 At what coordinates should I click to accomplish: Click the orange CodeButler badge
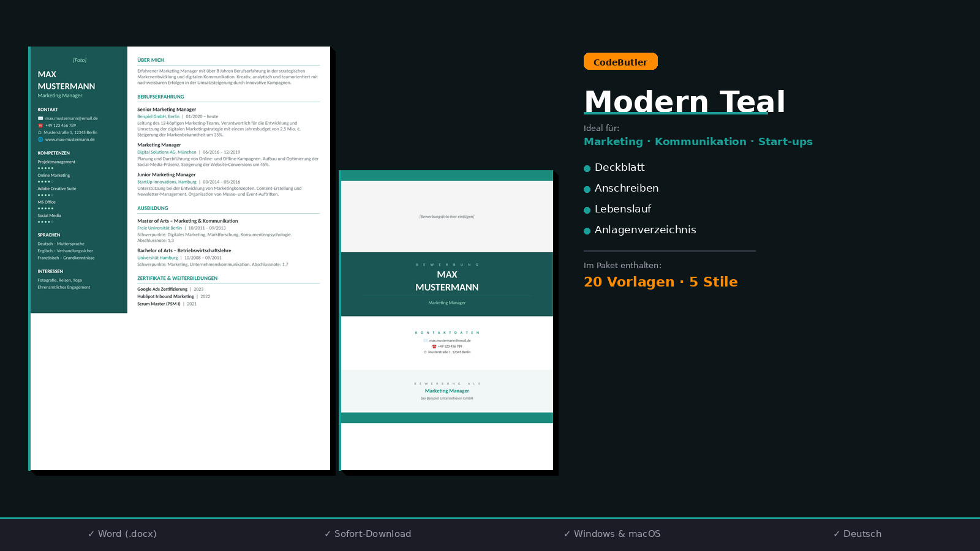(620, 61)
